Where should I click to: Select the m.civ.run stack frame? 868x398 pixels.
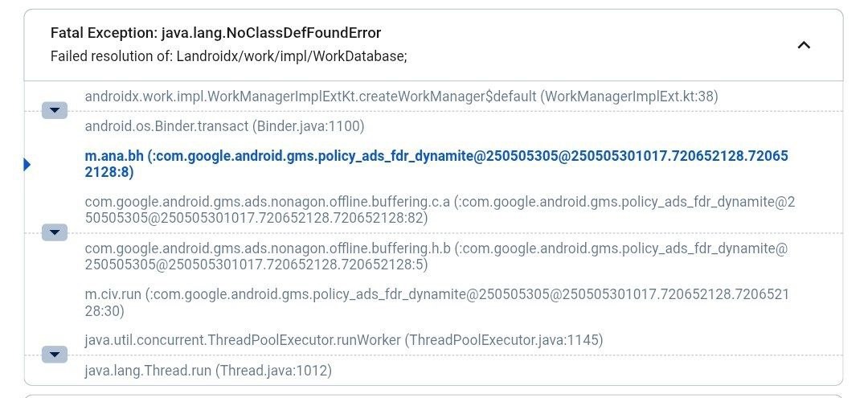click(x=114, y=295)
